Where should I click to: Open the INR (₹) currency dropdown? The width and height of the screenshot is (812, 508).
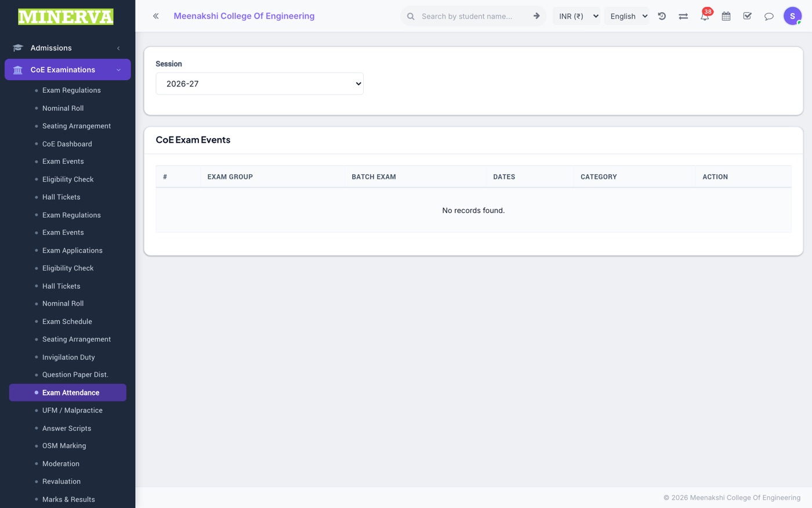tap(577, 16)
